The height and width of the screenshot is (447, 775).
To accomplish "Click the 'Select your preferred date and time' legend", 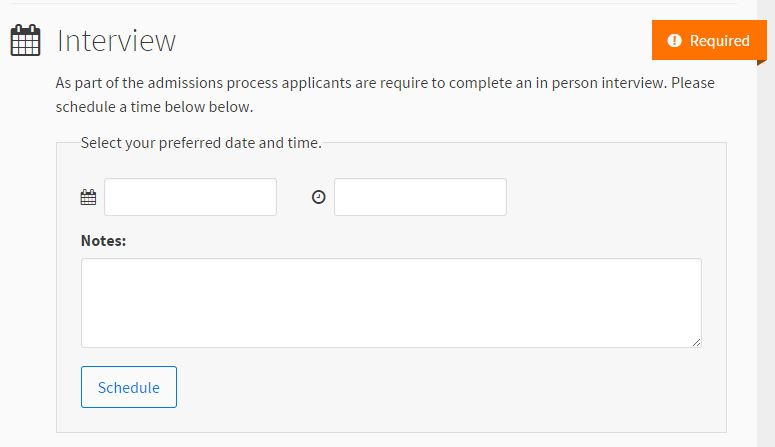I will (x=201, y=143).
